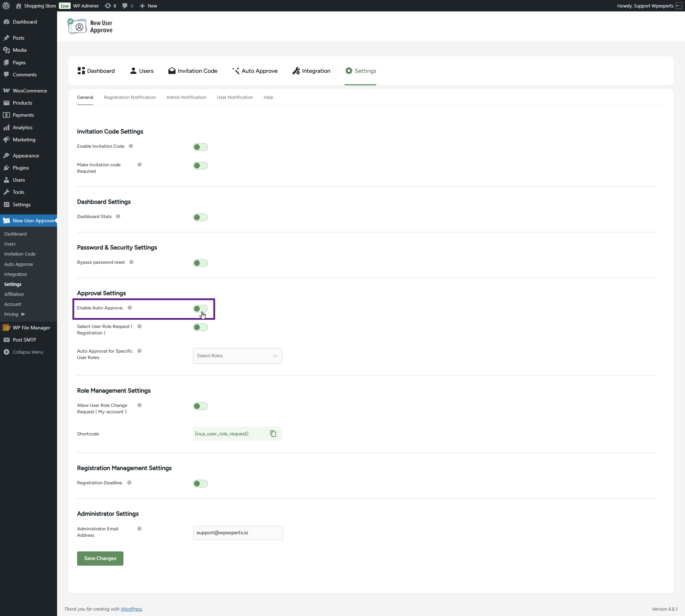The width and height of the screenshot is (685, 616).
Task: Switch to Admin Notification tab
Action: (186, 97)
